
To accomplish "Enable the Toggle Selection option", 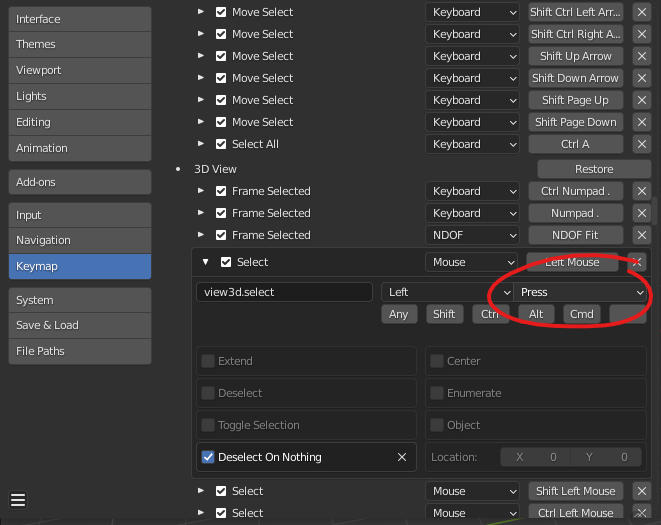I will tap(208, 425).
